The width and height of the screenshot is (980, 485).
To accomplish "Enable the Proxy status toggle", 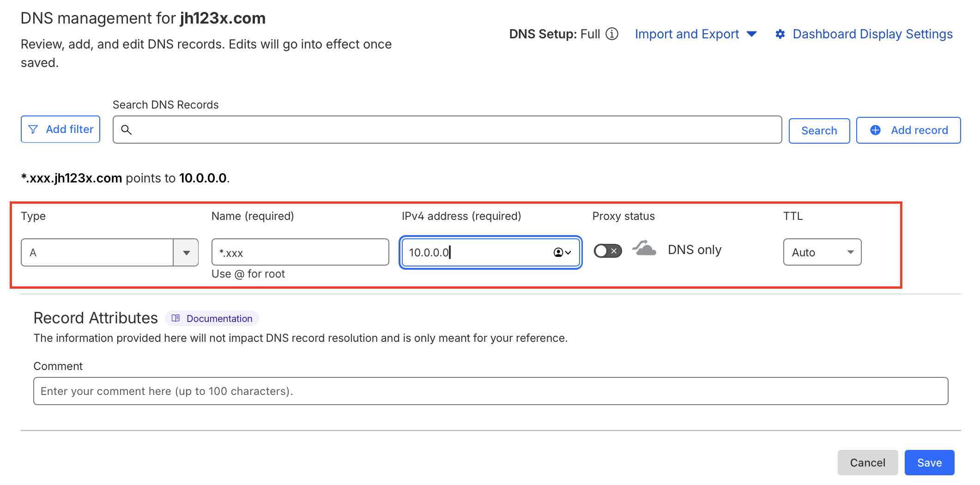I will 607,250.
